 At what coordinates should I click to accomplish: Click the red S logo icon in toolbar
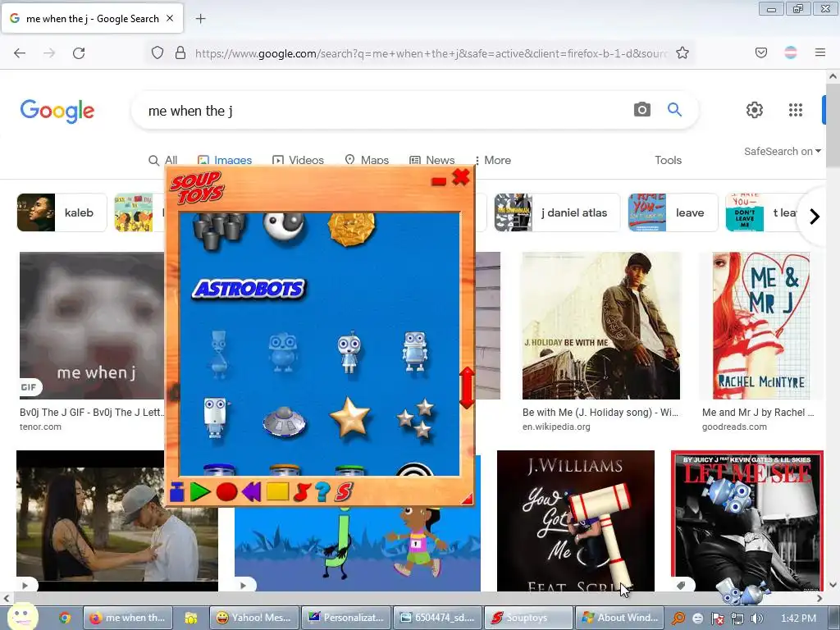344,492
